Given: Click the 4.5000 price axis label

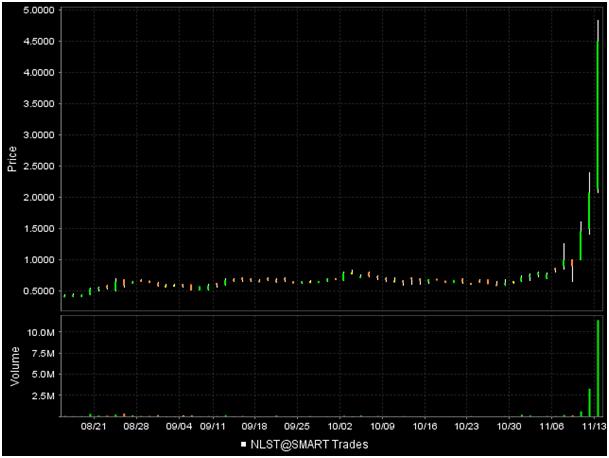Looking at the screenshot, I should [x=39, y=42].
